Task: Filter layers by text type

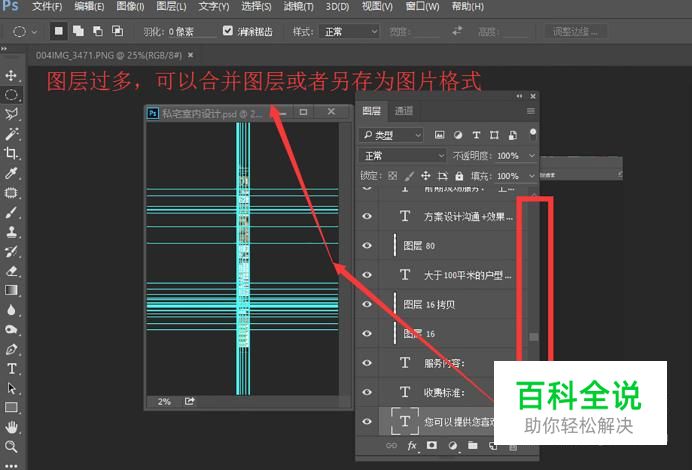Action: [x=476, y=135]
